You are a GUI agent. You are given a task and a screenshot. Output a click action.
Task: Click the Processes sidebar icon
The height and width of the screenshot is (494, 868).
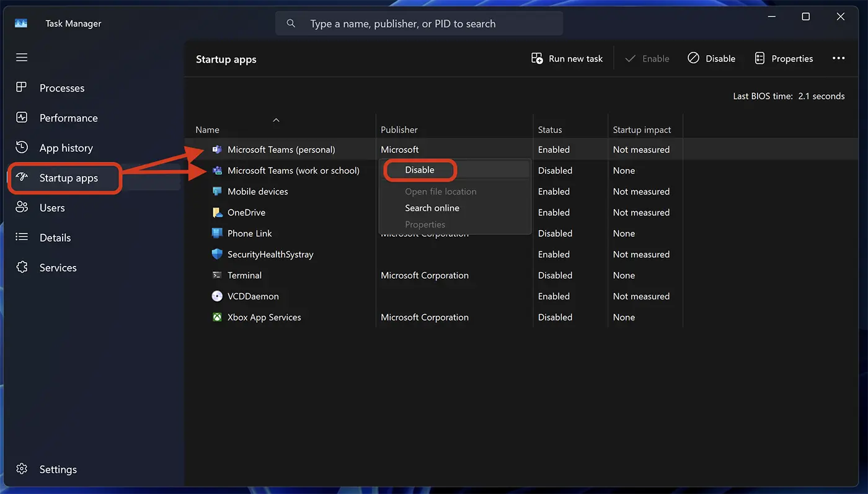pos(22,87)
